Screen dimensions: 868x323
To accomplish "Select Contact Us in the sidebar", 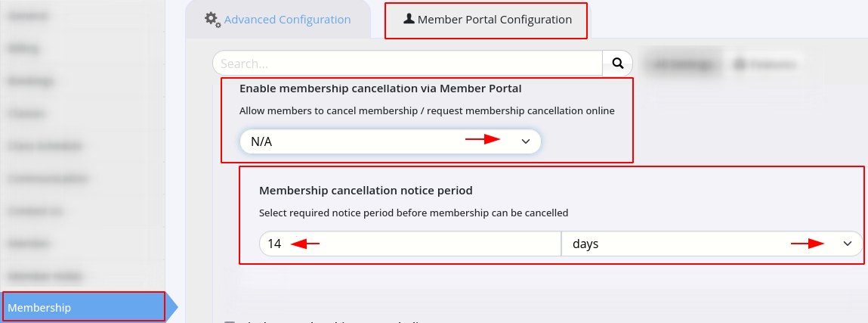I will tap(35, 211).
